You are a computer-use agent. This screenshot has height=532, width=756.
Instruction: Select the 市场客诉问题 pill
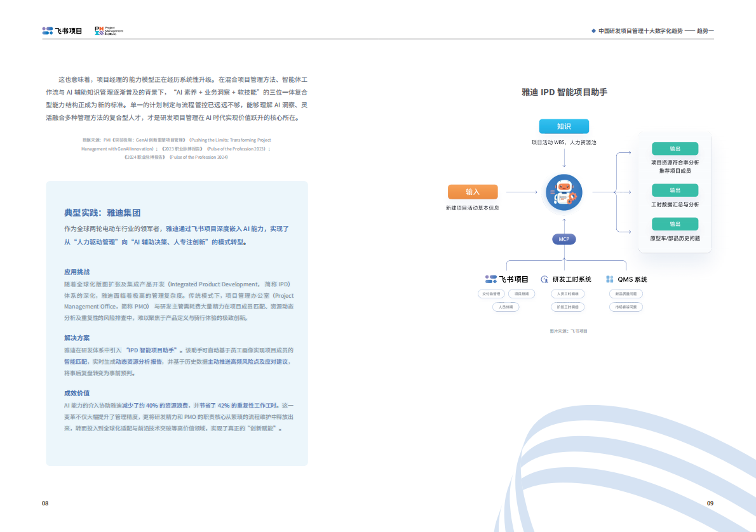(x=626, y=307)
